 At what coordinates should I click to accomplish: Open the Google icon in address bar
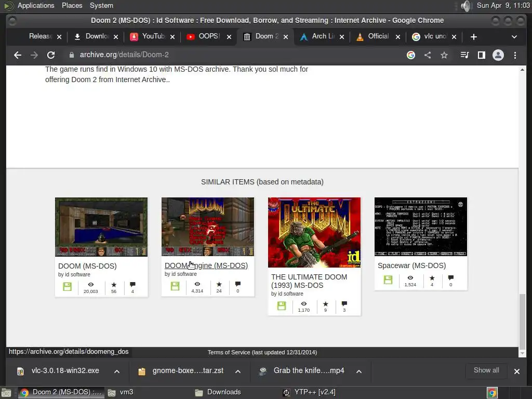[x=411, y=55]
